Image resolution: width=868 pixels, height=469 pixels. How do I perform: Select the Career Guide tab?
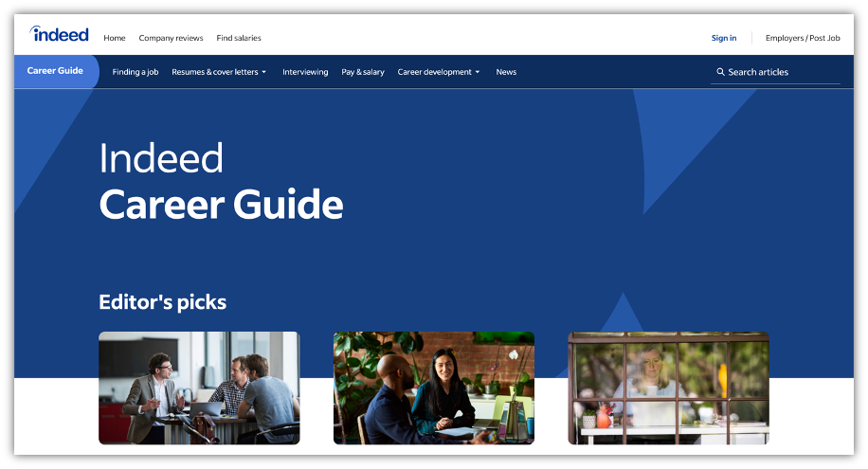(55, 71)
